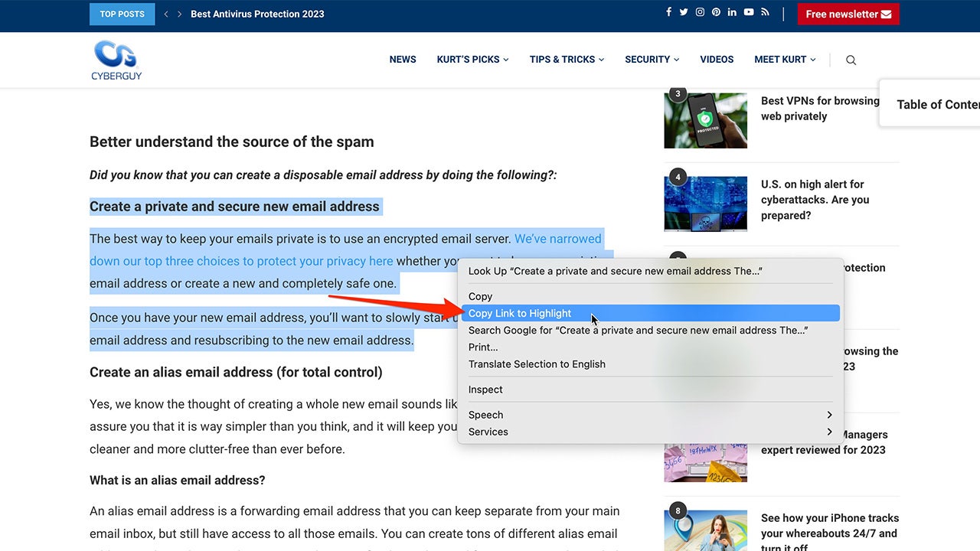The height and width of the screenshot is (551, 980).
Task: Open 'expert reviewed for 2023' article link
Action: 823,449
